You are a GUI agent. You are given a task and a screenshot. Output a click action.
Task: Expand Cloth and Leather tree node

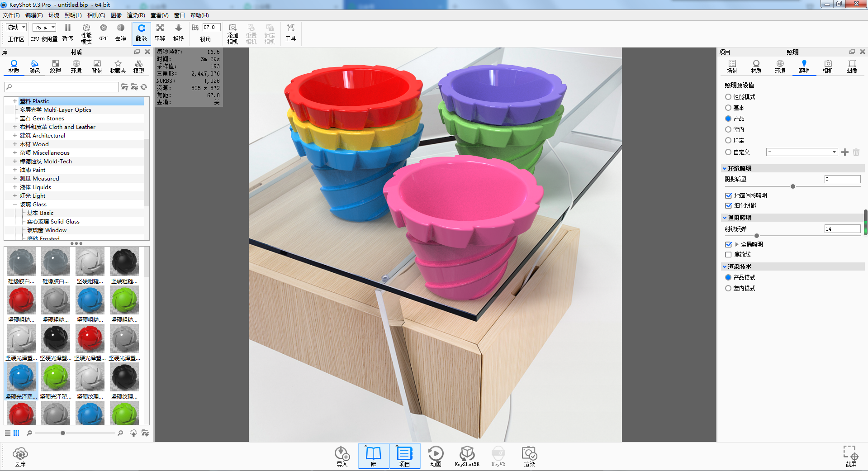tap(14, 127)
